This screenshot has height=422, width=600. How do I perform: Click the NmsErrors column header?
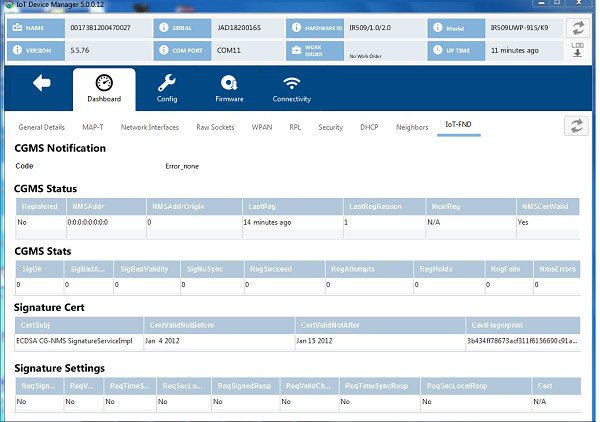tap(557, 269)
